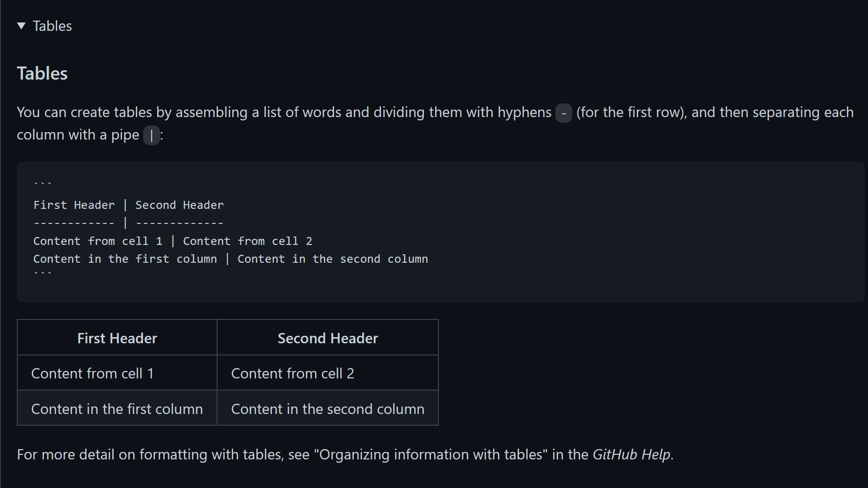This screenshot has height=488, width=868.
Task: Collapse the Tables disclosure triangle
Action: coord(21,26)
